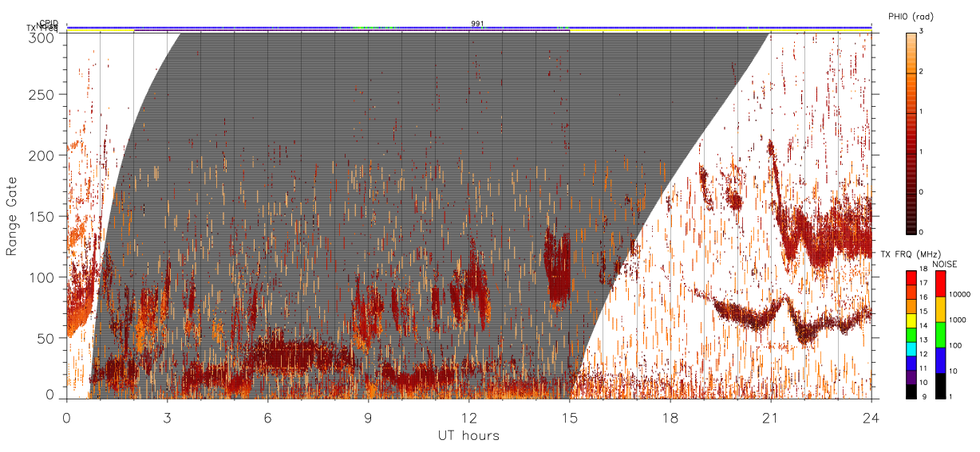The image size is (980, 452).
Task: Click the yellow-orange swatch in the NOISE legend
Action: pos(940,309)
